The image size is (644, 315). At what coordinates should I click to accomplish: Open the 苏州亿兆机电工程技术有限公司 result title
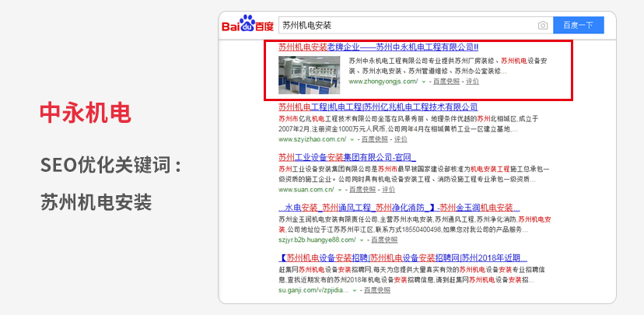[x=378, y=107]
